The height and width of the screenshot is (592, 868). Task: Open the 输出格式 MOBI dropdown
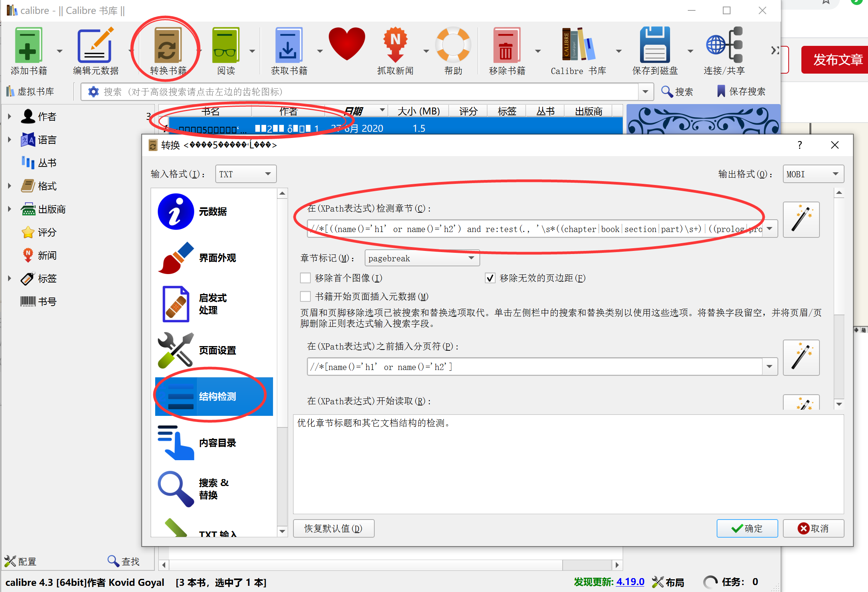point(813,174)
